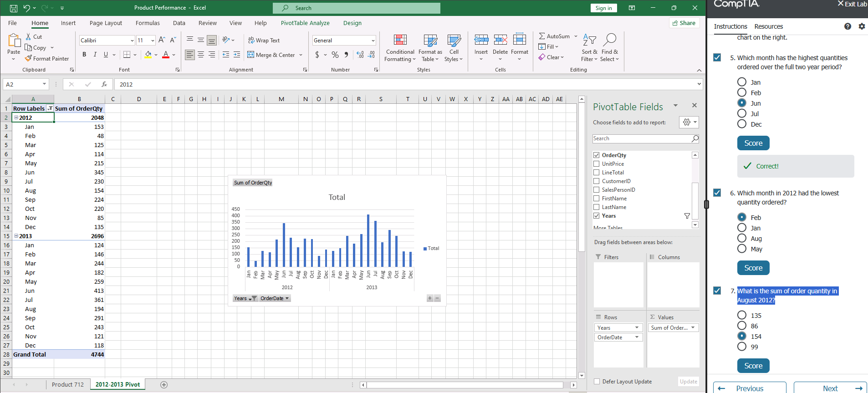
Task: Click the Decrease Font Size icon
Action: pos(173,40)
